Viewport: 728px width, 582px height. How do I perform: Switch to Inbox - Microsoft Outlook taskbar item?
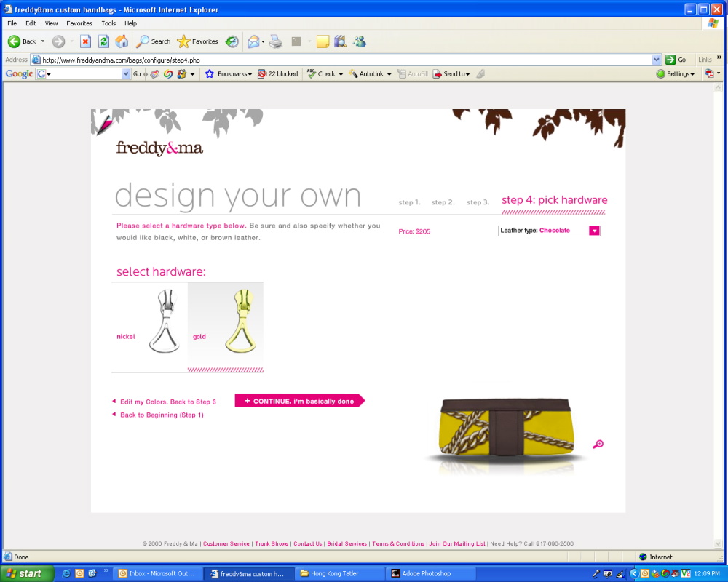[x=157, y=574]
